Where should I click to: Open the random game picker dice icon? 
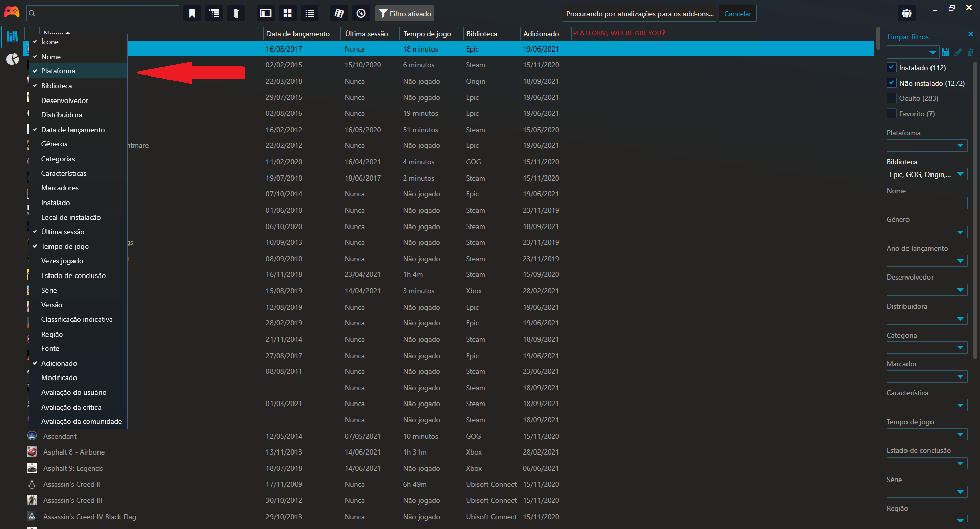(339, 13)
